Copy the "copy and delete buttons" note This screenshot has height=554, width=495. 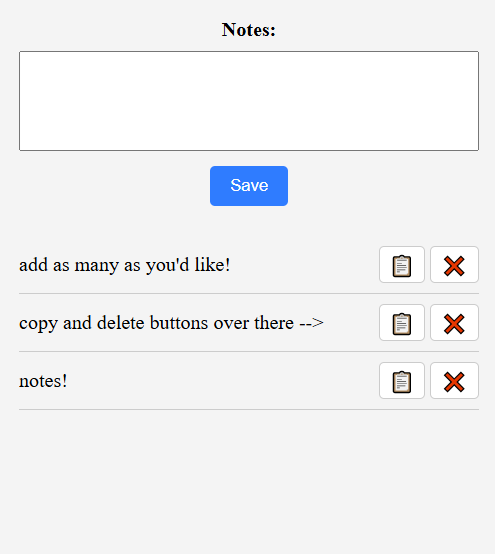[402, 323]
